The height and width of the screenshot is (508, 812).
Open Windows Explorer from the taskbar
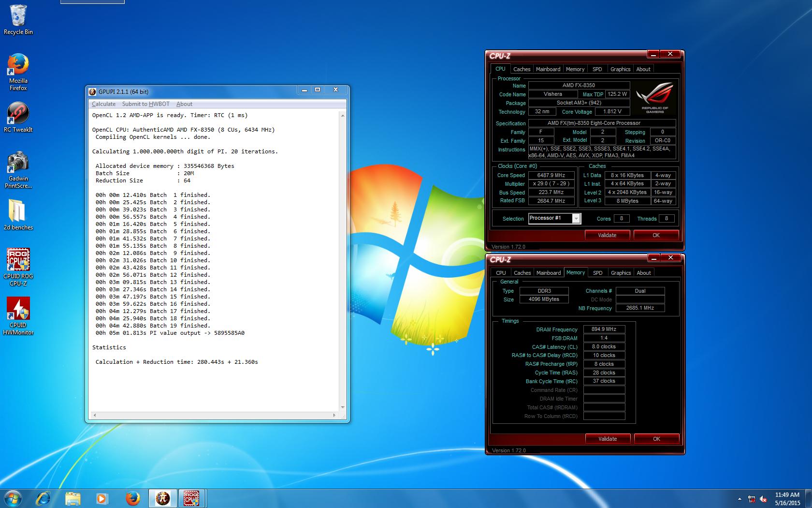(x=73, y=498)
